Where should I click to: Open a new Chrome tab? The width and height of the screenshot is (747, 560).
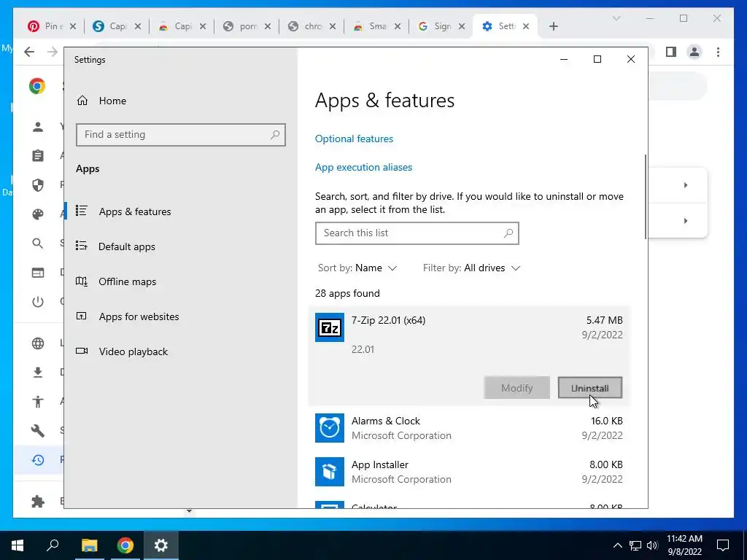[553, 26]
